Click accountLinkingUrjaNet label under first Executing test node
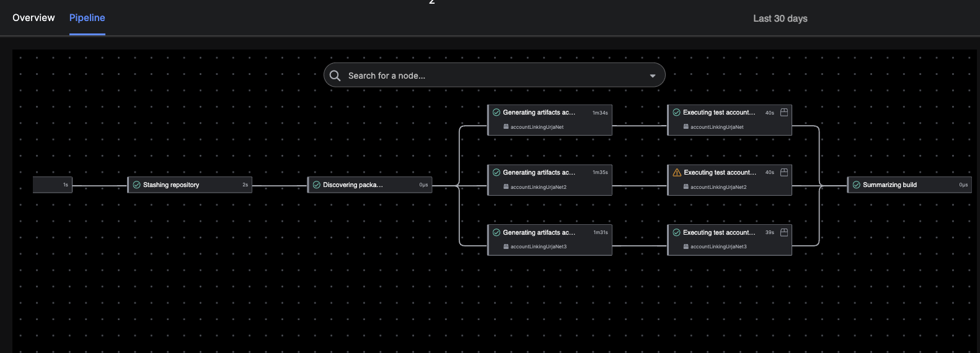Screen dimensions: 980x353 pos(717,127)
